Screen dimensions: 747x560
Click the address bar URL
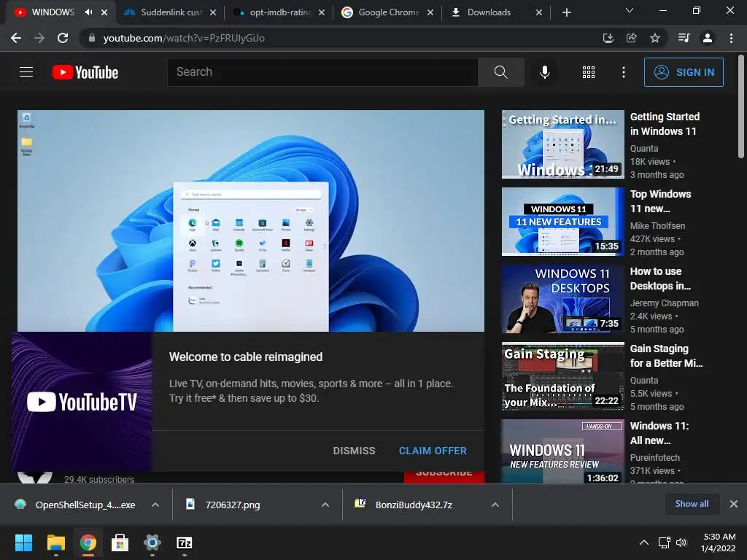point(184,38)
